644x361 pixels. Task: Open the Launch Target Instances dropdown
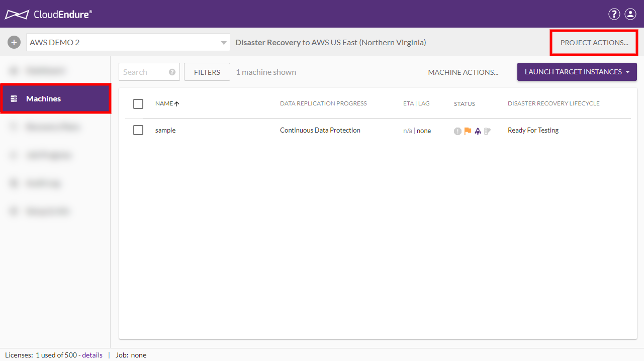[x=577, y=72]
